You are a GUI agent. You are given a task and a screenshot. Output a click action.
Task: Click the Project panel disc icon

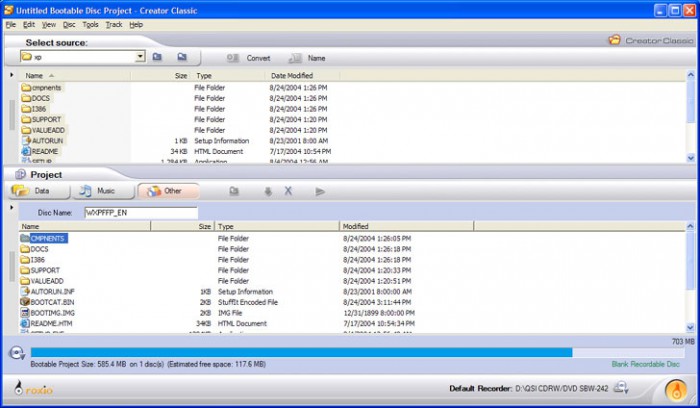click(x=21, y=175)
